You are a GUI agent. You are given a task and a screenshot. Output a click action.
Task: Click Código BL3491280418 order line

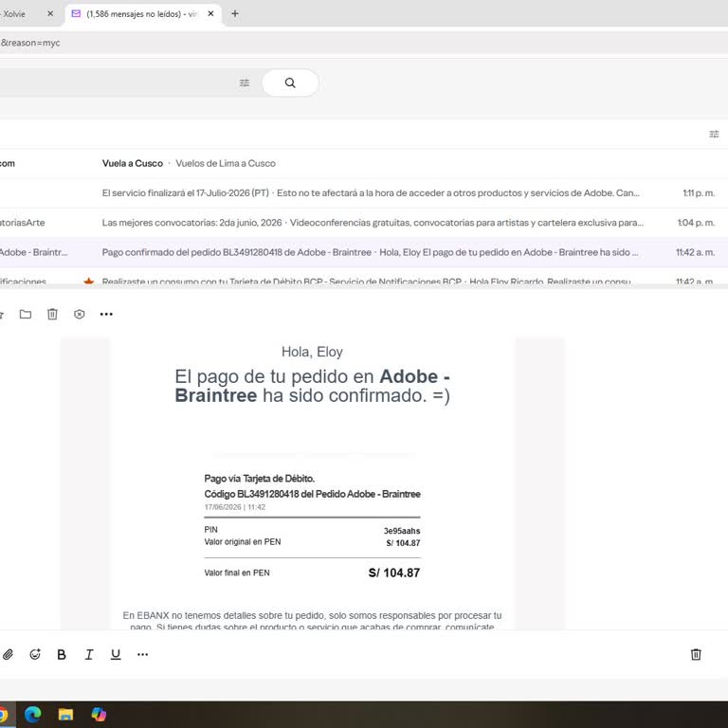312,494
